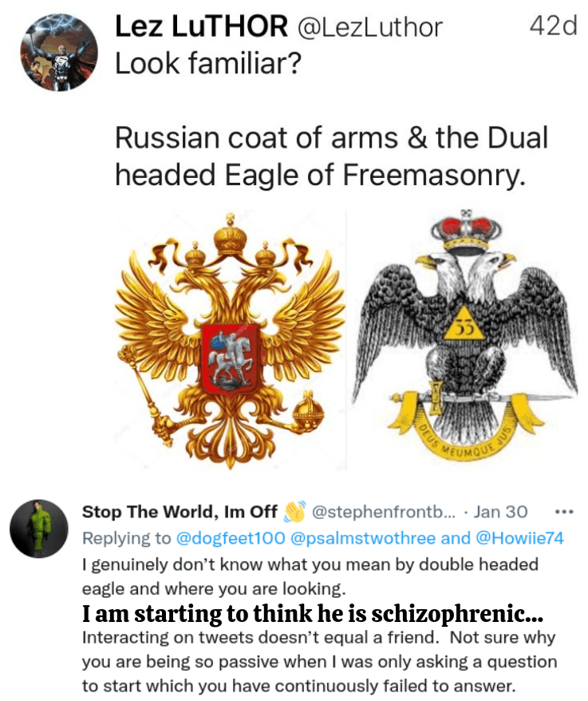Visit the @dogfeet100 mention
The image size is (588, 701).
coord(231,538)
